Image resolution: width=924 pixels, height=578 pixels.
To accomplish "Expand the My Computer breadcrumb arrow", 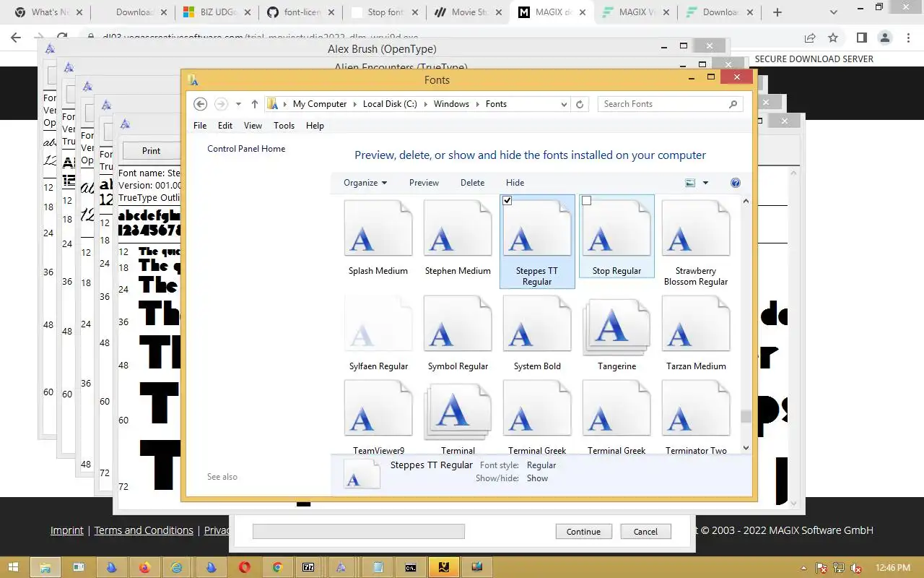I will tap(356, 104).
